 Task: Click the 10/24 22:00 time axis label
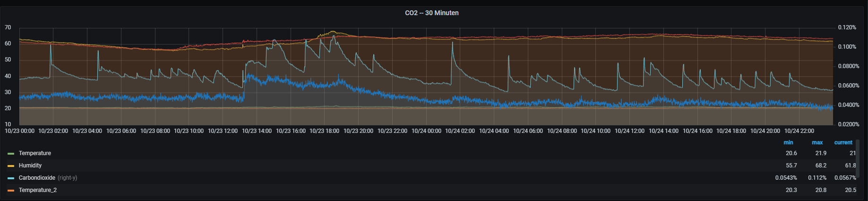(799, 131)
